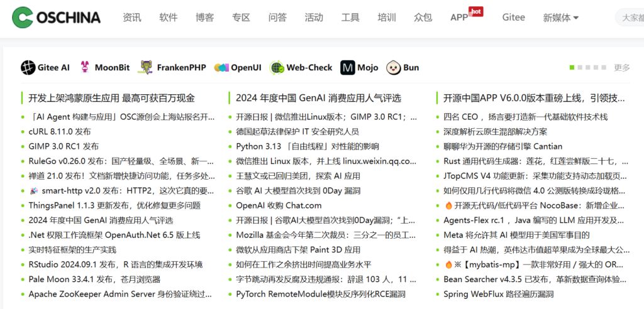Open the 软件 navigation menu

pos(169,17)
